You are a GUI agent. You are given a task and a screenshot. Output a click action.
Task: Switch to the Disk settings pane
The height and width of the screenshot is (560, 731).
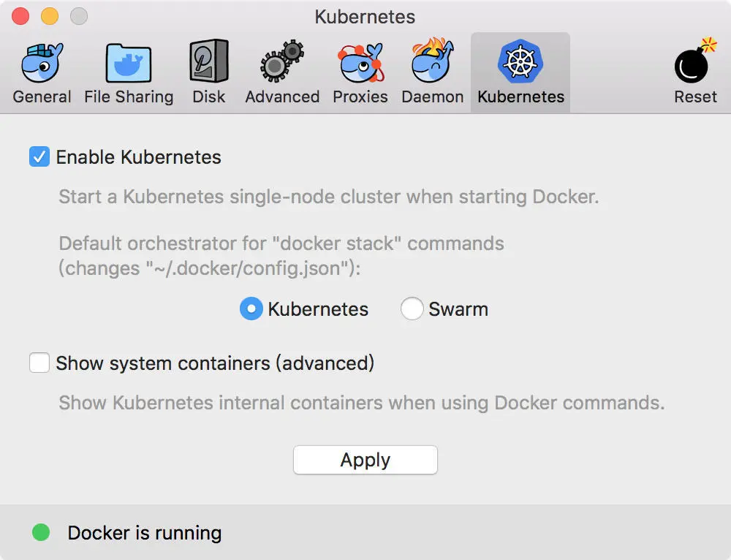coord(209,71)
